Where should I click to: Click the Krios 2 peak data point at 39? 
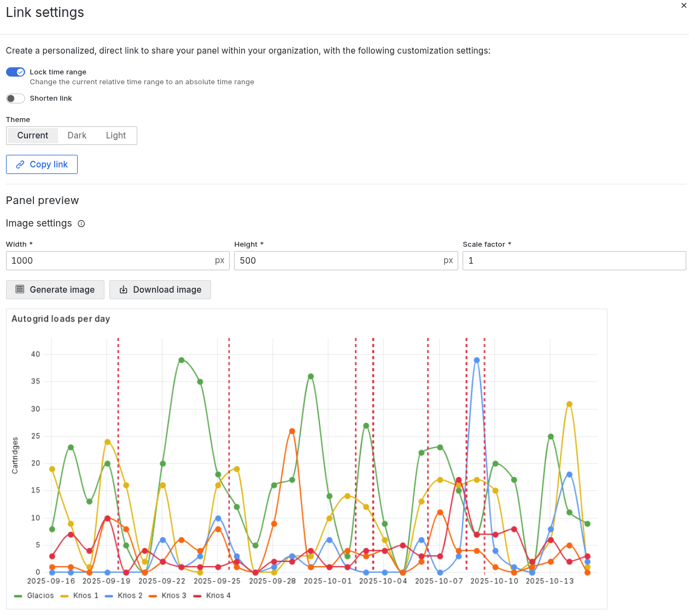pyautogui.click(x=477, y=360)
